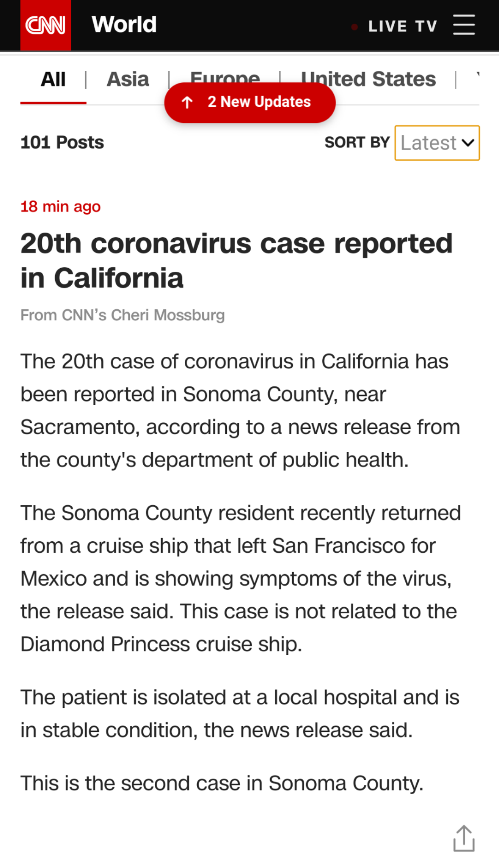
Task: Click the World section title
Action: point(124,25)
